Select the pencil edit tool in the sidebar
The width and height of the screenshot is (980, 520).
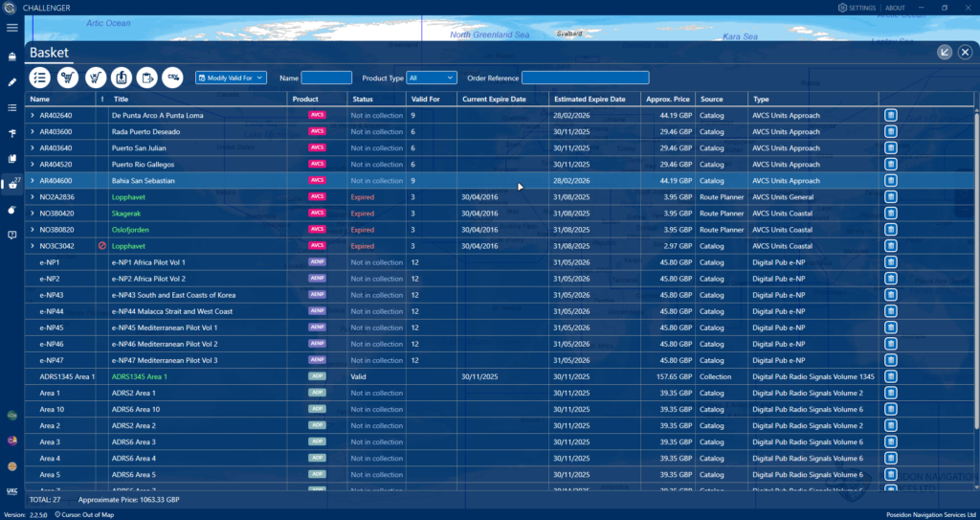11,82
